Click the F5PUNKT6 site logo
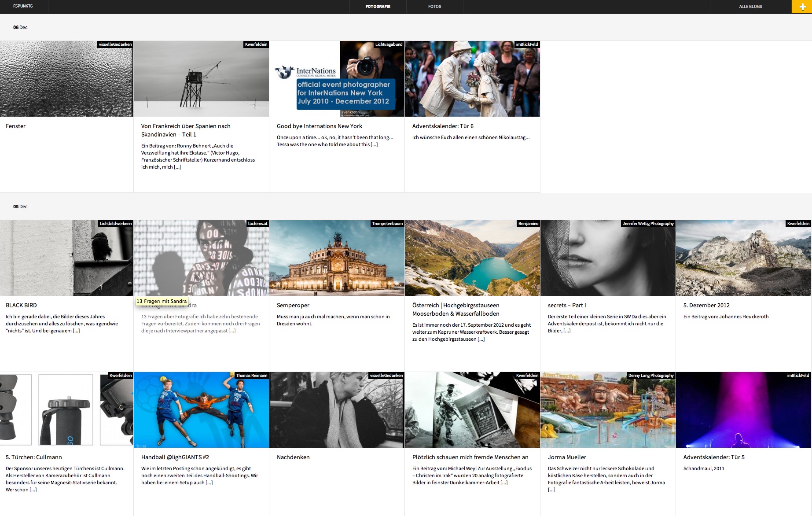Screen dimensions: 812x516 [23, 6]
